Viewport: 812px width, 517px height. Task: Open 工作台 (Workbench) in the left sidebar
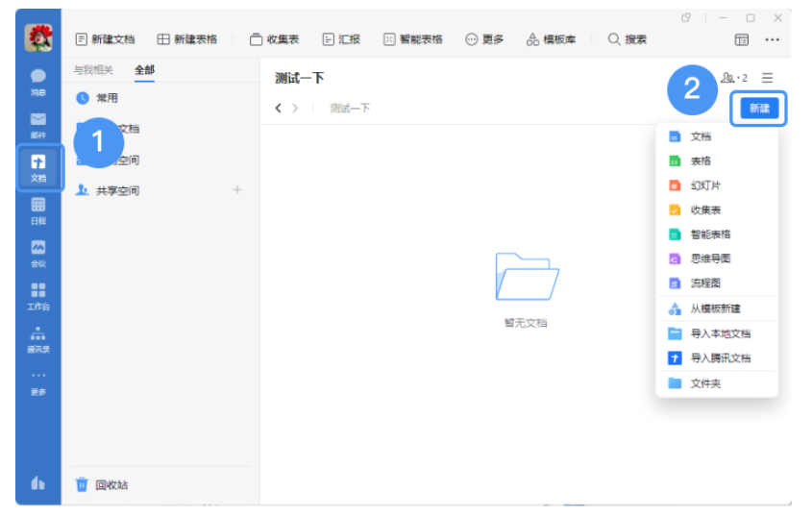tap(38, 294)
